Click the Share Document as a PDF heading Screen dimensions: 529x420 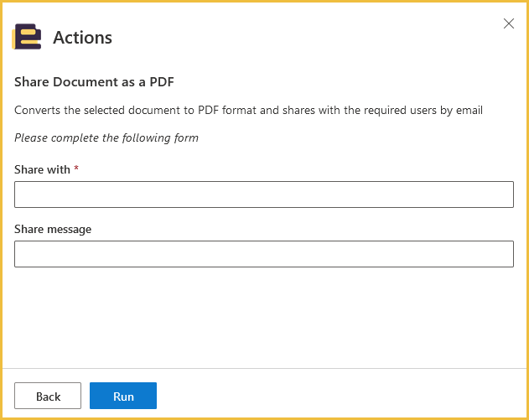coord(94,82)
